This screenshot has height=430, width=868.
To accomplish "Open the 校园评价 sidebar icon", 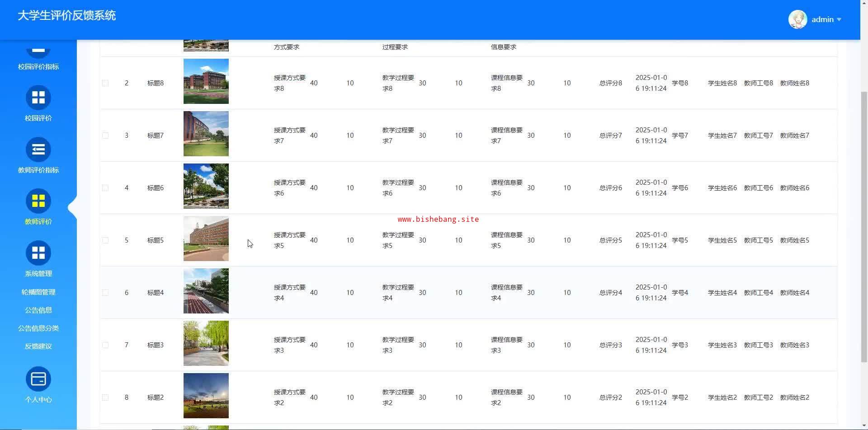I will (x=38, y=98).
